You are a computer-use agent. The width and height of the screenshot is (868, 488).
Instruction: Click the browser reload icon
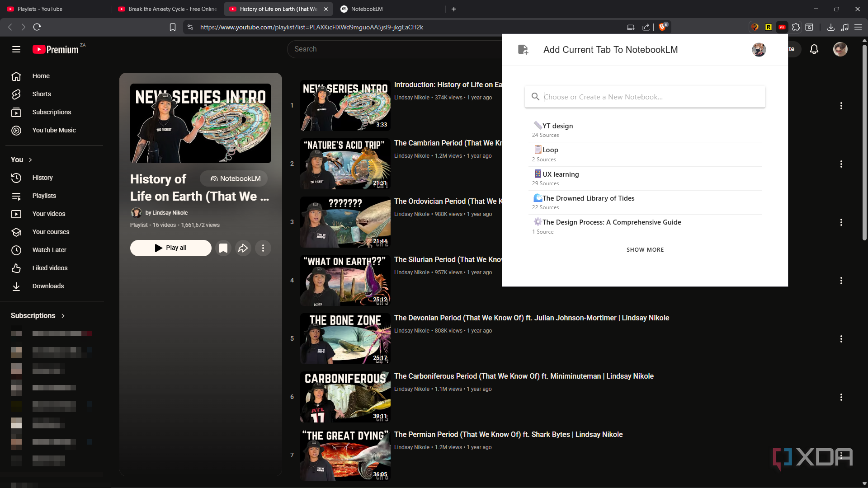[37, 27]
